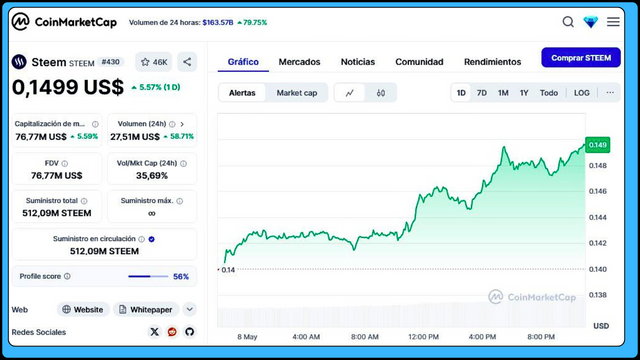The image size is (640, 360).
Task: Open the hamburger menu
Action: [613, 22]
